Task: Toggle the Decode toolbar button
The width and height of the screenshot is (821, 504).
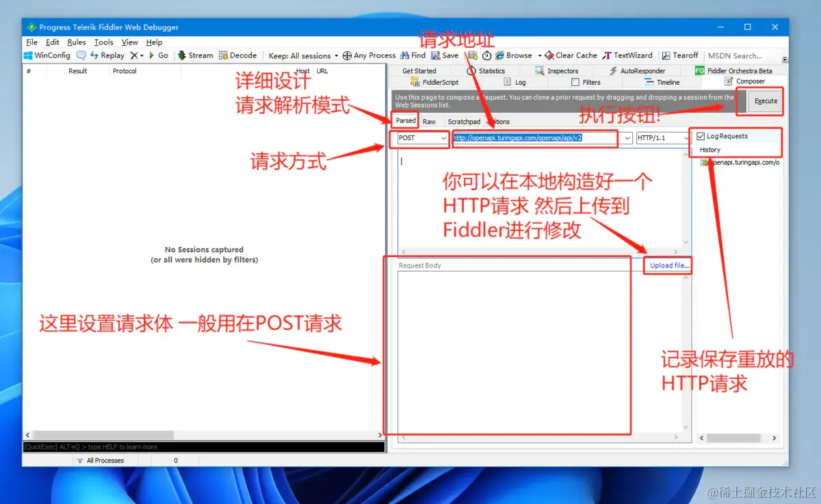Action: 238,55
